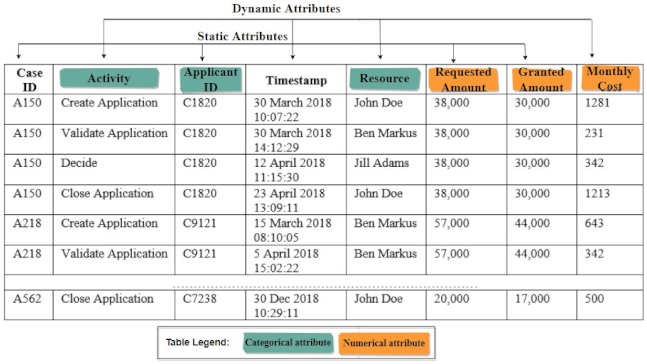Click the 20,000 requested amount cell

pos(451,299)
